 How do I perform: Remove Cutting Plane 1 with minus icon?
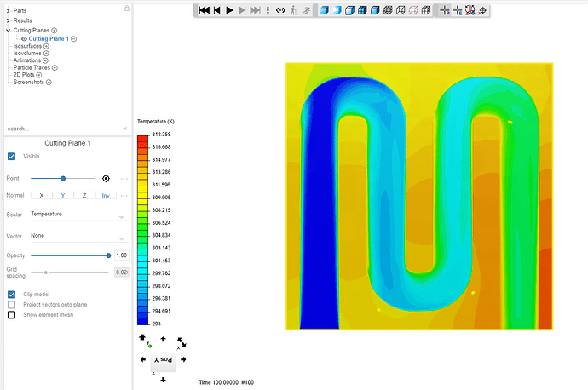tap(74, 38)
